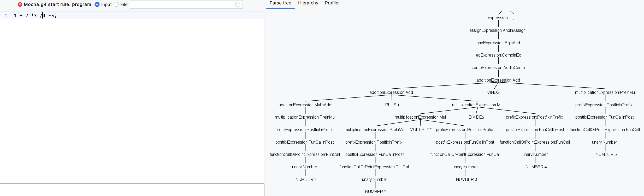Click 'Mocha.g4 start rule: program' label

click(x=57, y=4)
